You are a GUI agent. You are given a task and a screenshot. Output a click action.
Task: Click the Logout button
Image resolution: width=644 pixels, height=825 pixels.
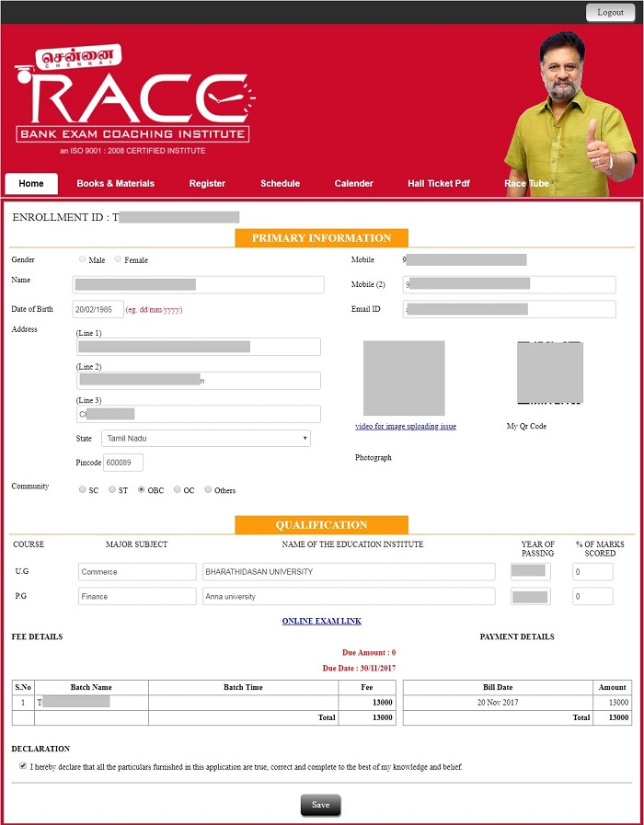coord(610,12)
